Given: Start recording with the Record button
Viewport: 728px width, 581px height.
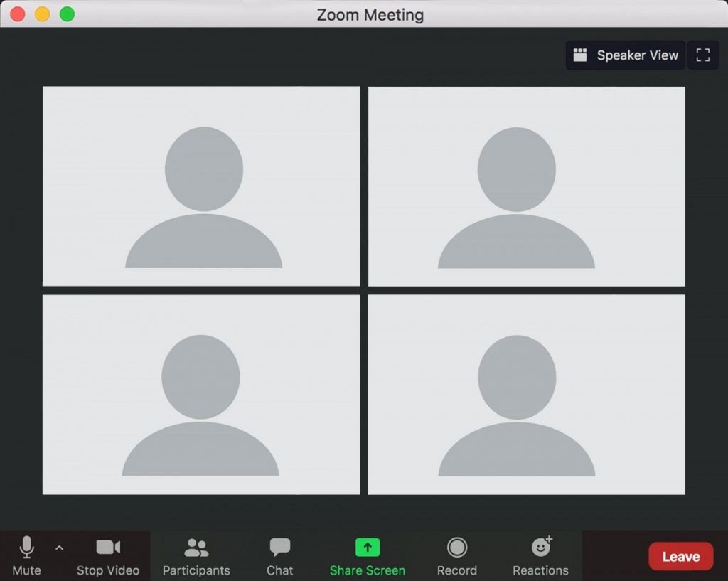Looking at the screenshot, I should click(x=456, y=555).
